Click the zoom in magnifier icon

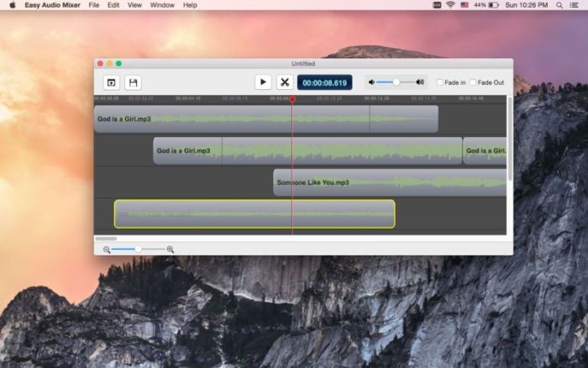(x=171, y=250)
